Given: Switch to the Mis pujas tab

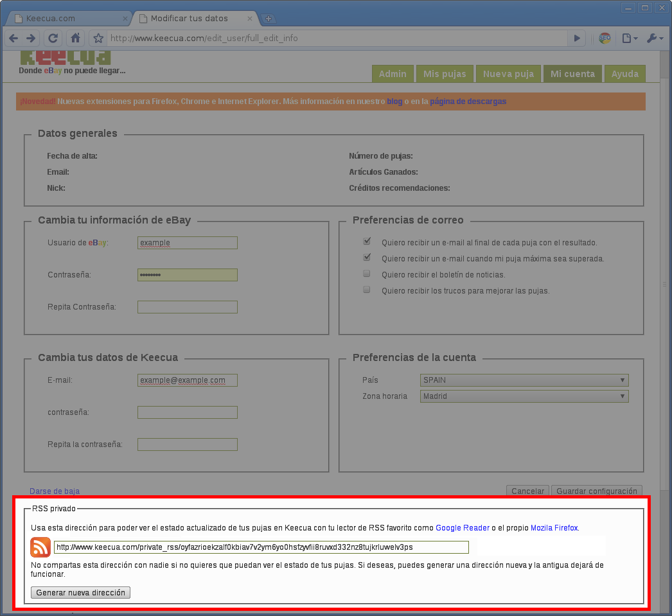Looking at the screenshot, I should 445,74.
